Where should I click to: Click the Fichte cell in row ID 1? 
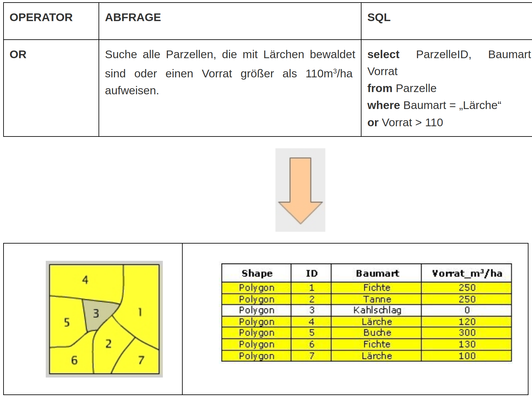[x=377, y=288]
